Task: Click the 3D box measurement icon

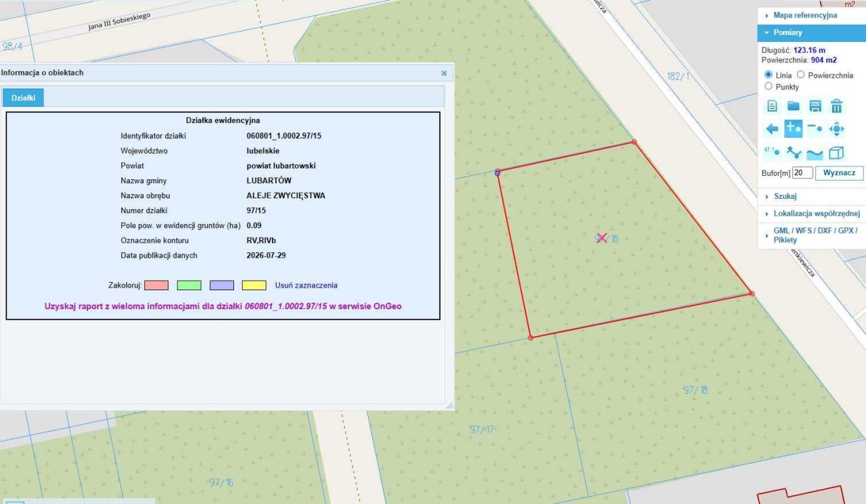Action: (837, 152)
